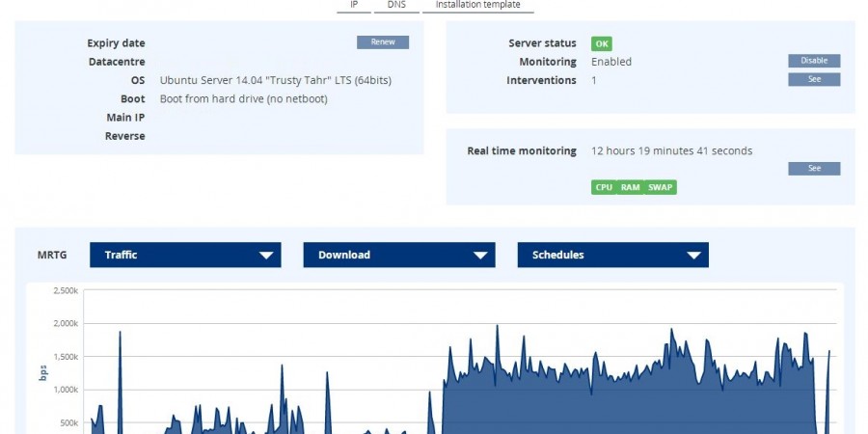Click the Interventions count 1
The height and width of the screenshot is (434, 868).
(x=594, y=80)
